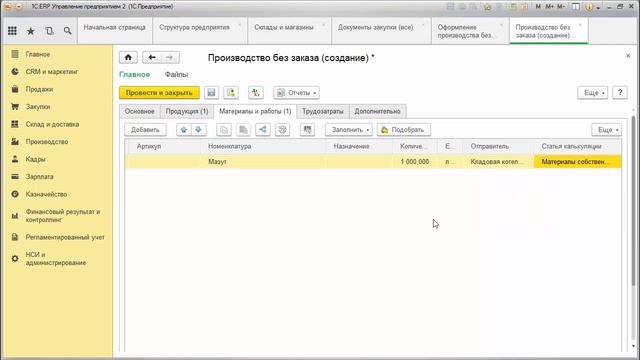Select Материалы собствен... cell
This screenshot has height=360, width=640.
click(x=578, y=162)
